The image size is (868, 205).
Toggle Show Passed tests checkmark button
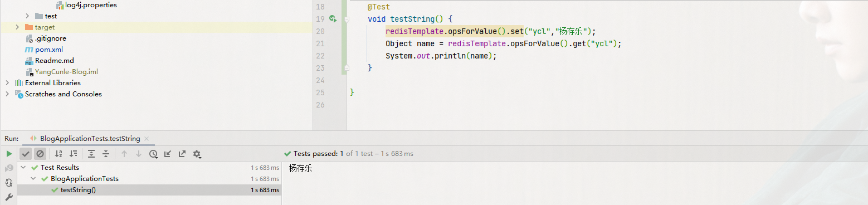(26, 154)
